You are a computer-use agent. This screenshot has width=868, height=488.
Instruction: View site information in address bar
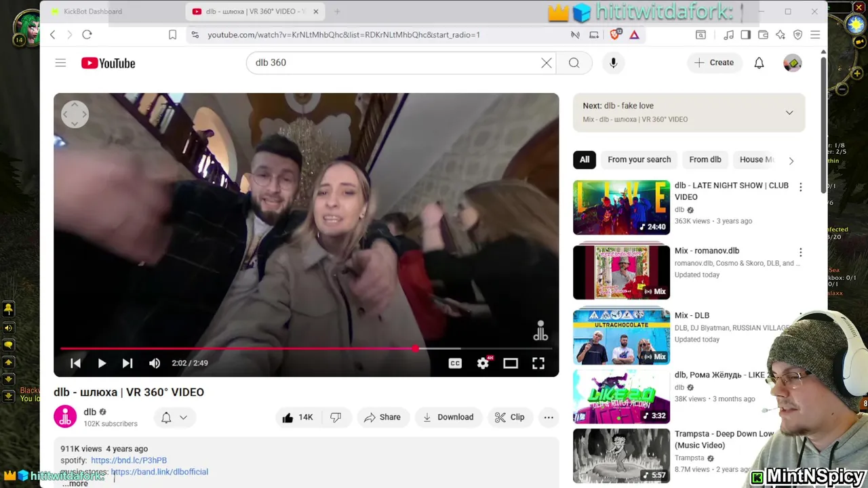pos(195,35)
